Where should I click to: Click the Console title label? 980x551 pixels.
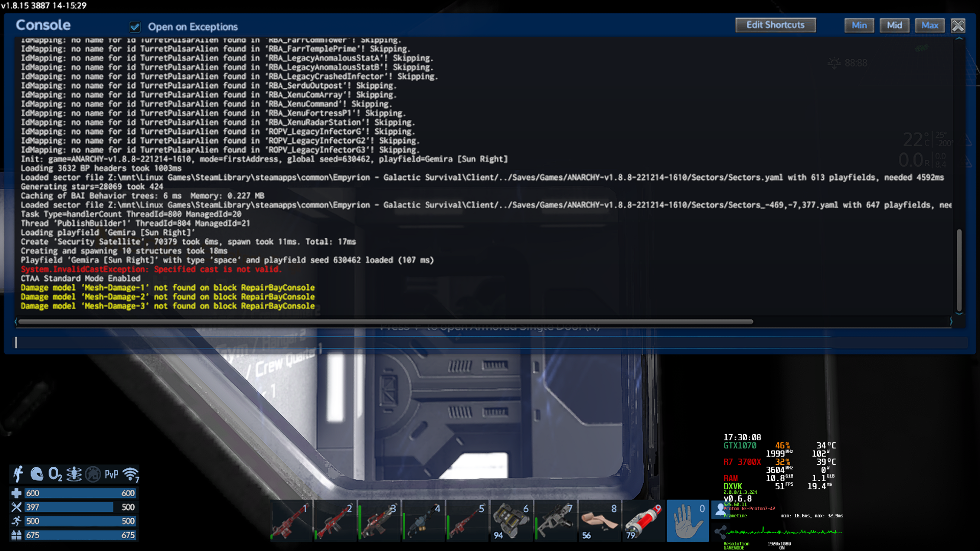[43, 25]
